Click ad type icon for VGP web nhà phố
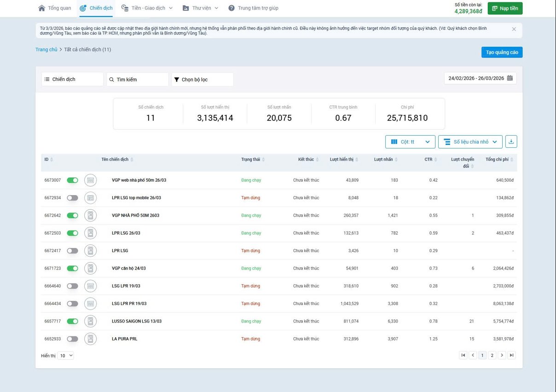Image resolution: width=556 pixels, height=392 pixels. (x=91, y=180)
